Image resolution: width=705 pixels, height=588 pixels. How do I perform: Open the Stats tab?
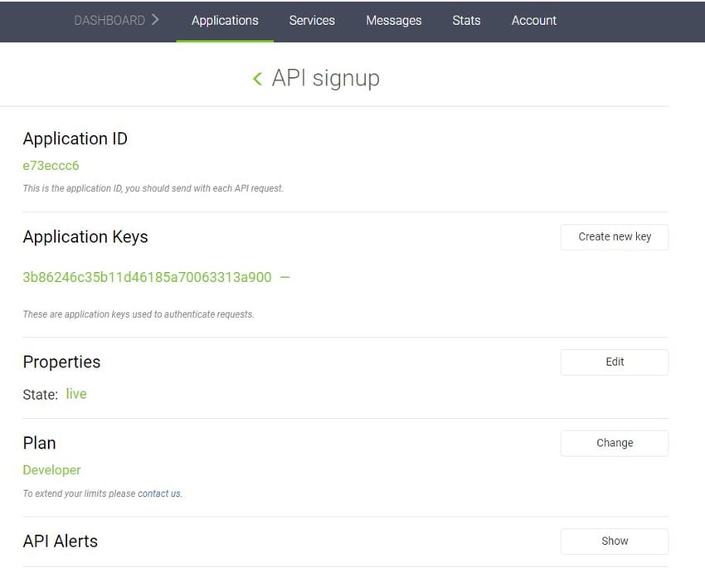coord(466,21)
